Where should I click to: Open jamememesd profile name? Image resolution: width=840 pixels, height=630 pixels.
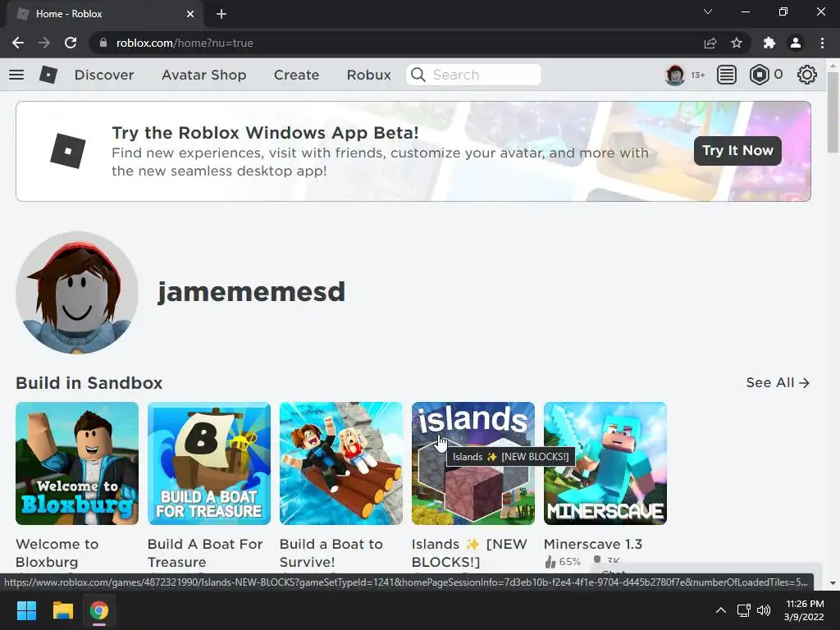[x=251, y=293]
